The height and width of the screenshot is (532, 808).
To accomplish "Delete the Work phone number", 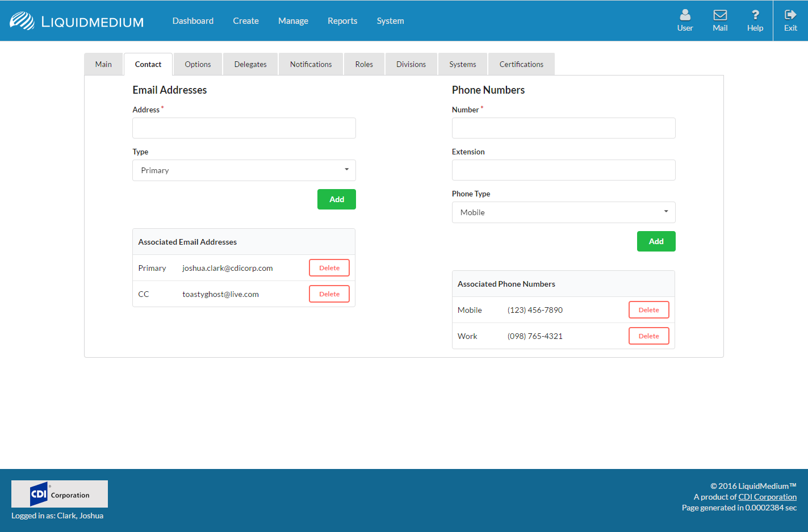I will [648, 336].
